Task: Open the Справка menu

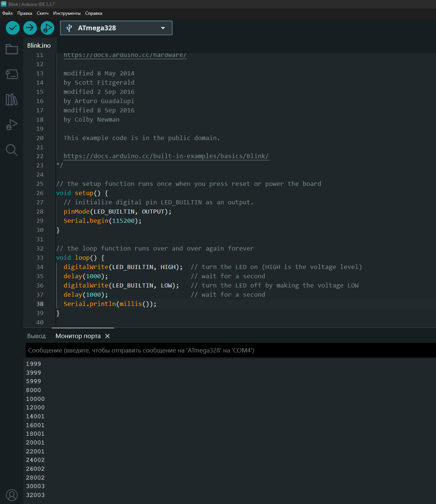Action: [93, 13]
